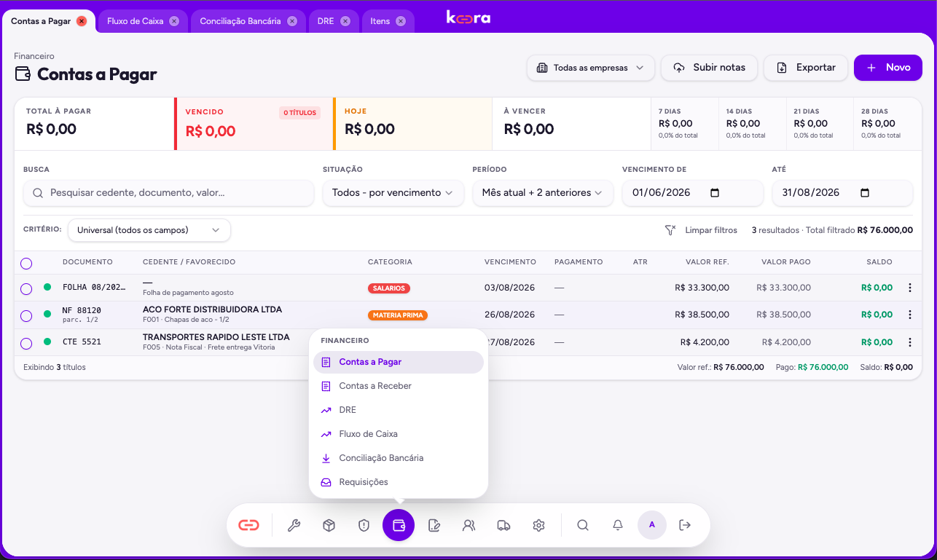Image resolution: width=937 pixels, height=560 pixels.
Task: Open the note-with-pencil module in dock
Action: point(434,525)
